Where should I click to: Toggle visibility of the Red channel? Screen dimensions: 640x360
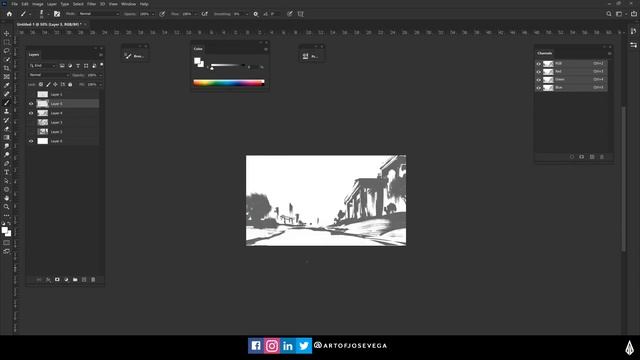point(538,72)
